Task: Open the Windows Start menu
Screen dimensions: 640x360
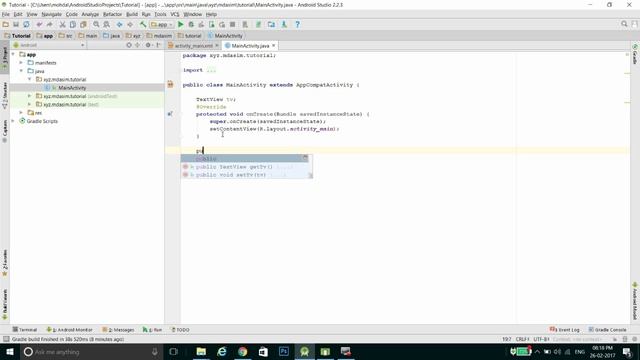Action: 9,351
